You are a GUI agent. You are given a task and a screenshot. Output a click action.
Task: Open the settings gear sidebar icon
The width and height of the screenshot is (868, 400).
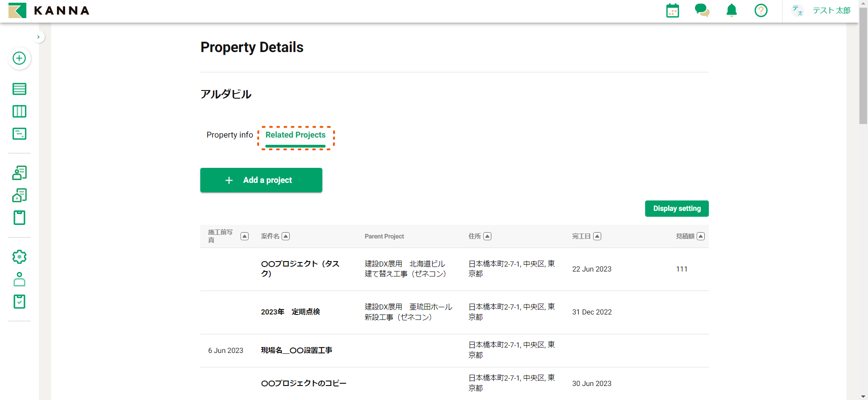point(19,257)
